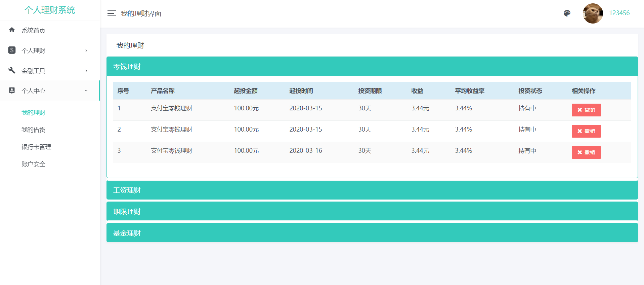The width and height of the screenshot is (644, 285).
Task: Click the home icon beside 系统首页
Action: (12, 30)
